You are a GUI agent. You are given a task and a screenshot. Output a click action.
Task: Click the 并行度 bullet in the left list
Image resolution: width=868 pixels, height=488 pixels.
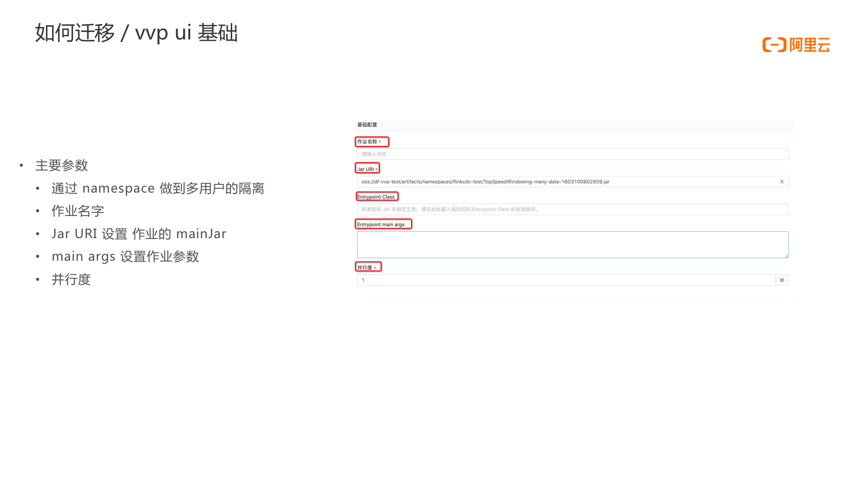click(x=71, y=279)
